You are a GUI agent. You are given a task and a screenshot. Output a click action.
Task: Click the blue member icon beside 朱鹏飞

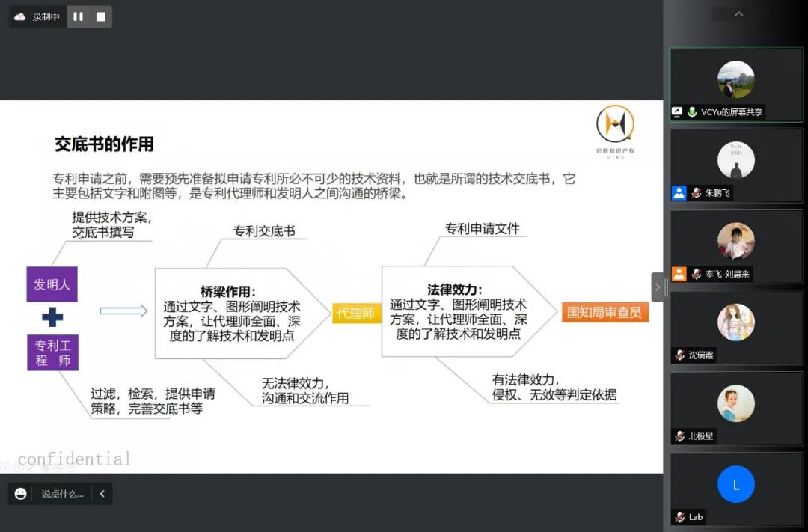pos(679,193)
